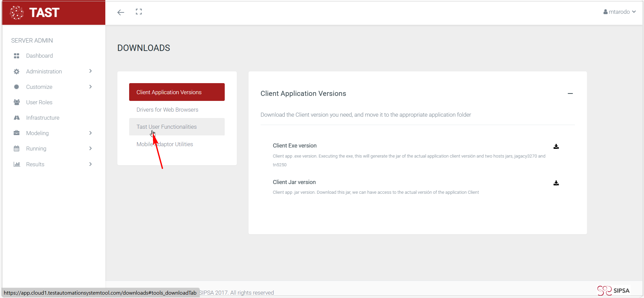The image size is (644, 298).
Task: Expand the Running submenu chevron
Action: coord(91,148)
